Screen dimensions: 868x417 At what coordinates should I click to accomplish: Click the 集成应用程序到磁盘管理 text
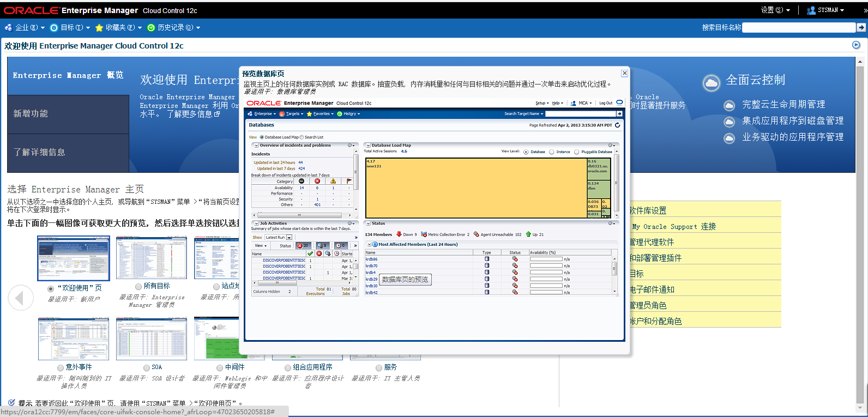tap(793, 120)
